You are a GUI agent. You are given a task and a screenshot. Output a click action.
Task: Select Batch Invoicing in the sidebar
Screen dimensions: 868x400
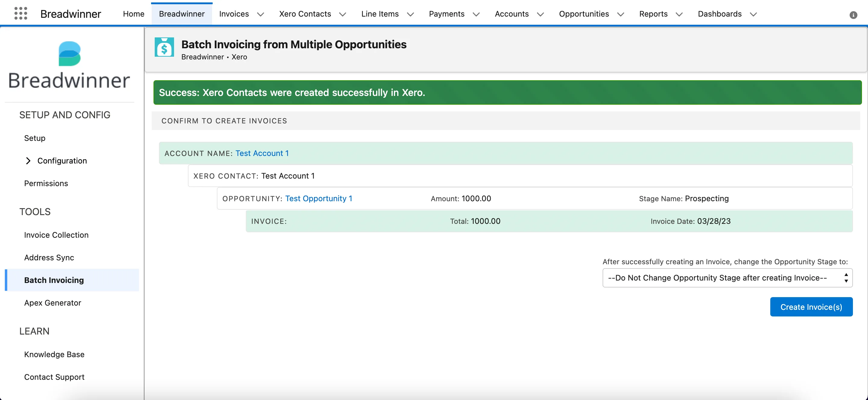pyautogui.click(x=72, y=280)
